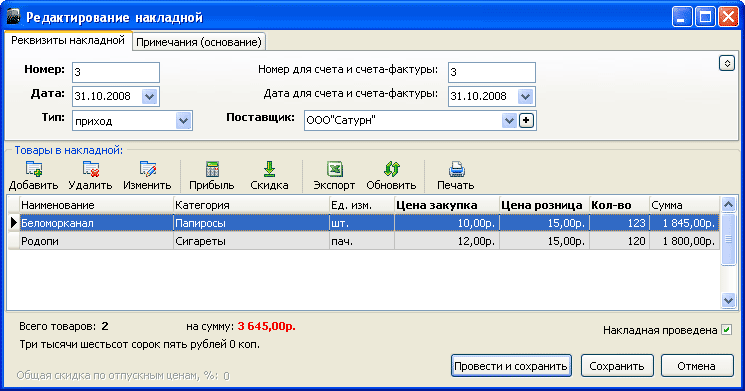Screen dimensions: 745x391
Task: Switch to the Примечания (основание) tab
Action: (x=199, y=42)
